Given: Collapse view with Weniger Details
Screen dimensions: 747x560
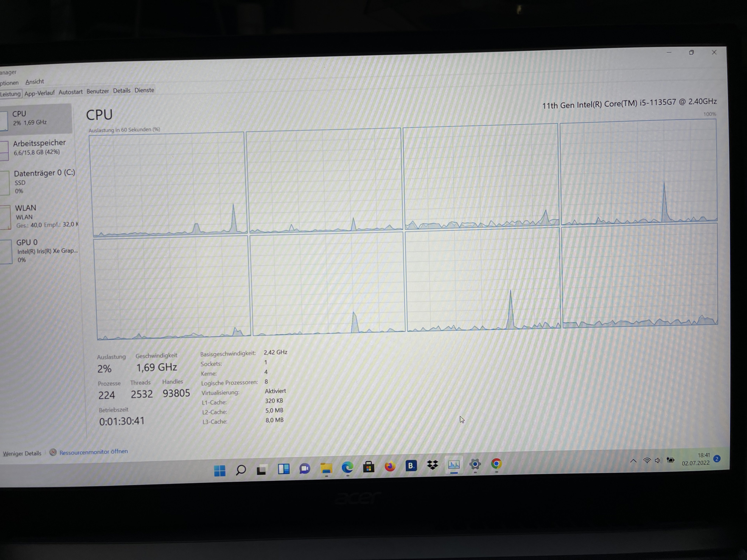Looking at the screenshot, I should click(x=22, y=453).
